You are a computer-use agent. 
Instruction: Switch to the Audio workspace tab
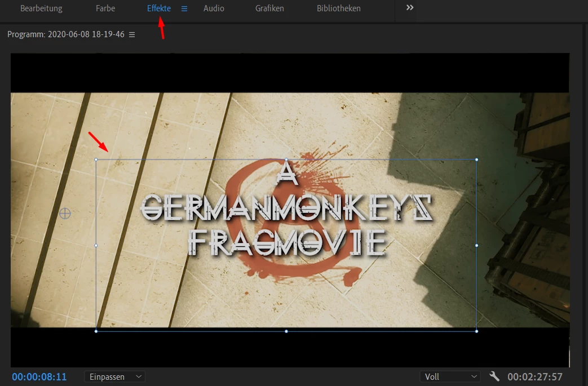coord(214,8)
